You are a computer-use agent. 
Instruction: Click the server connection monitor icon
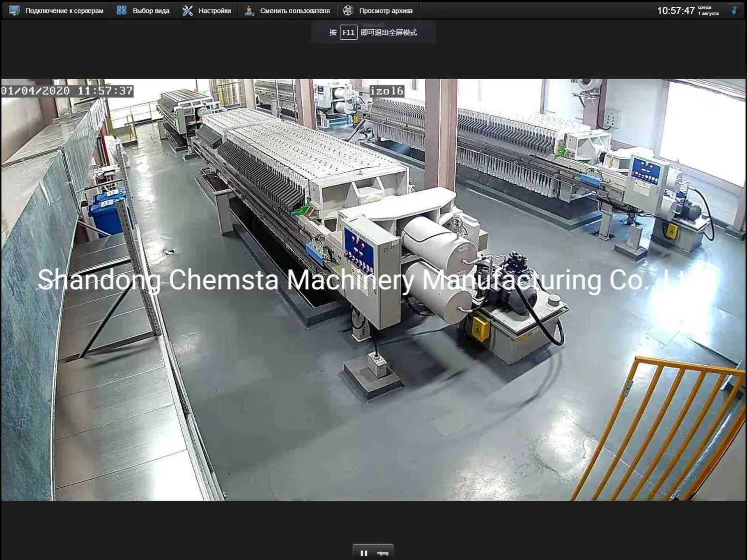[x=14, y=10]
